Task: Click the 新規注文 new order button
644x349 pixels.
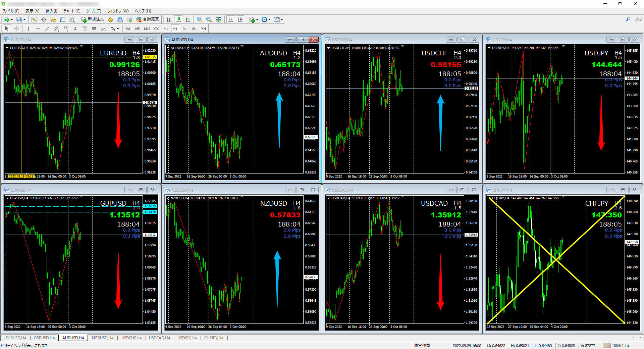Action: click(x=93, y=19)
